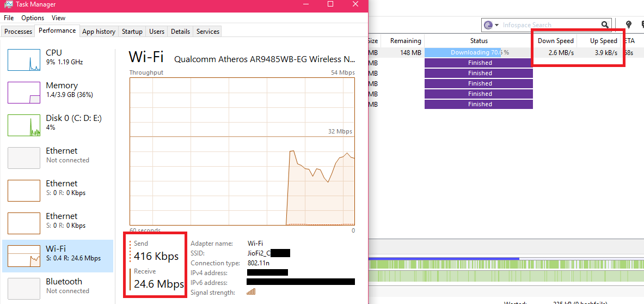Sort torrents by Status column
The image size is (644, 304).
pos(479,41)
